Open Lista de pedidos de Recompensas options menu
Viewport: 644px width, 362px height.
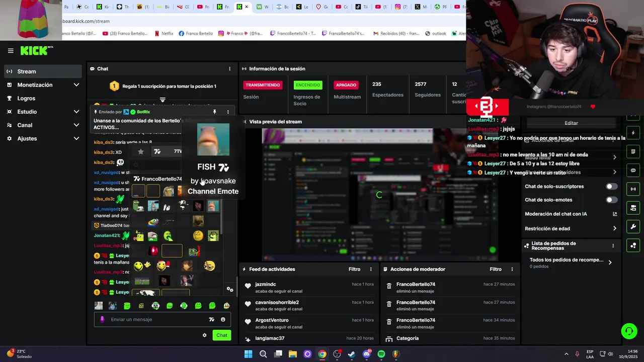tap(613, 246)
